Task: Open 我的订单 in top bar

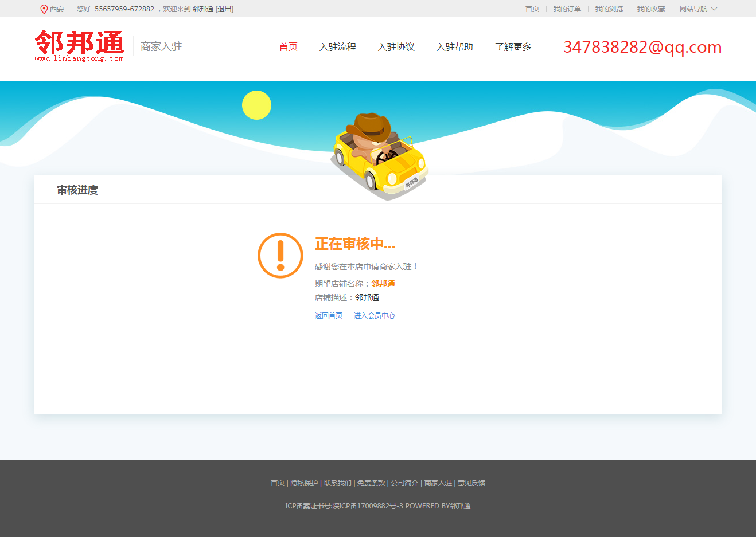Action: (567, 9)
